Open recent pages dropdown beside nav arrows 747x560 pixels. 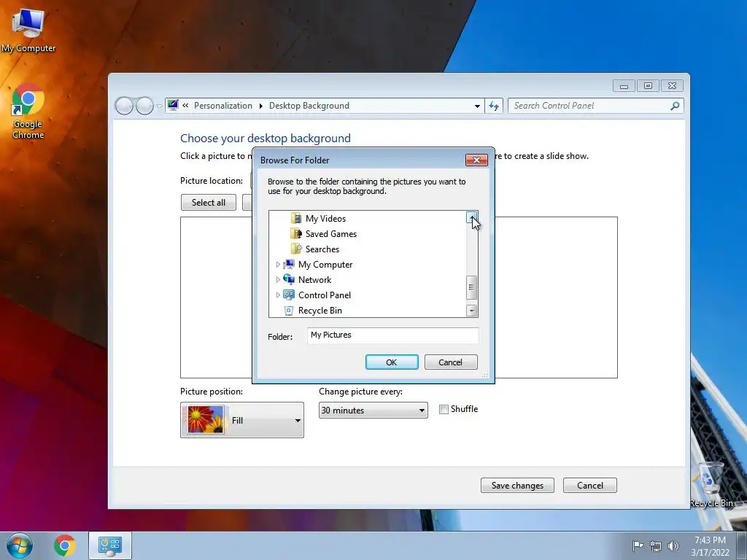[x=159, y=106]
